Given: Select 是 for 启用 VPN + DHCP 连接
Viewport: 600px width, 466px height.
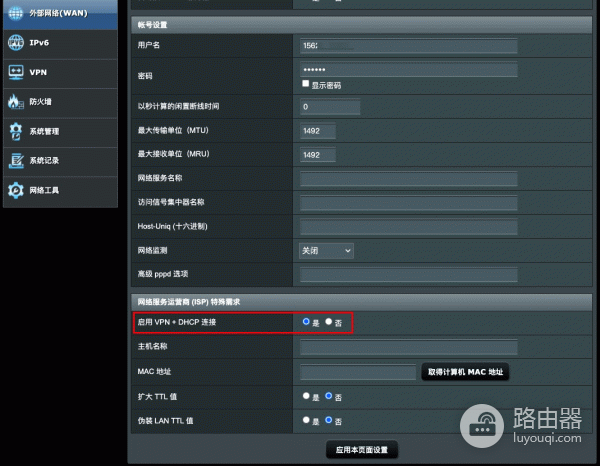Looking at the screenshot, I should 306,322.
